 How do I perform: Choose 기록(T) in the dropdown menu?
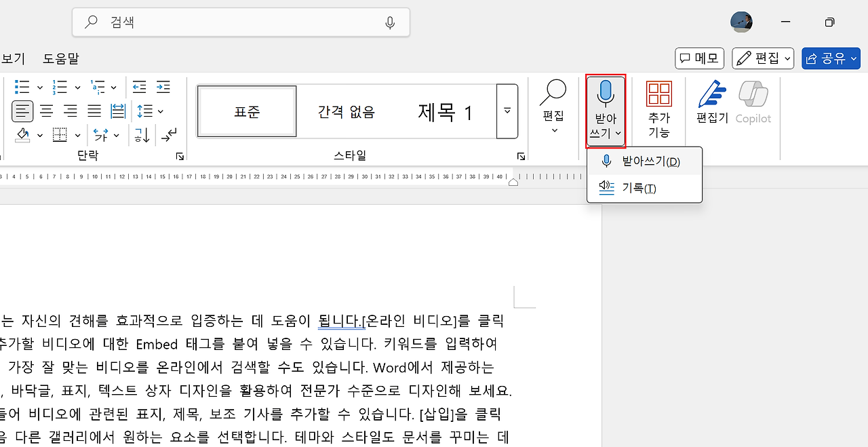click(639, 188)
